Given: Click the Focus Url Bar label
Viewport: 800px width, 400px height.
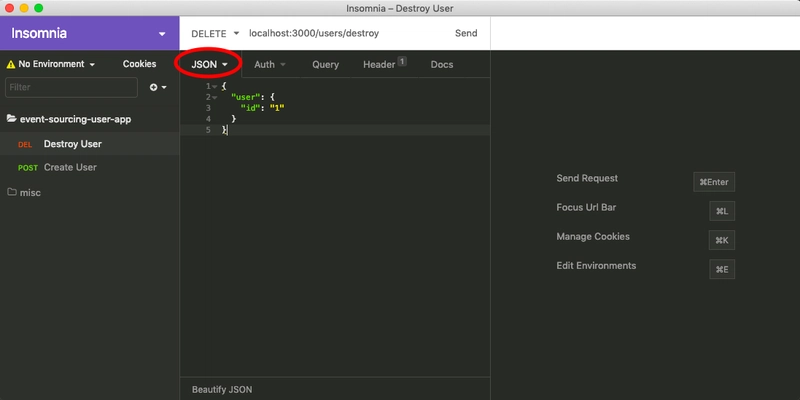Looking at the screenshot, I should pos(586,207).
